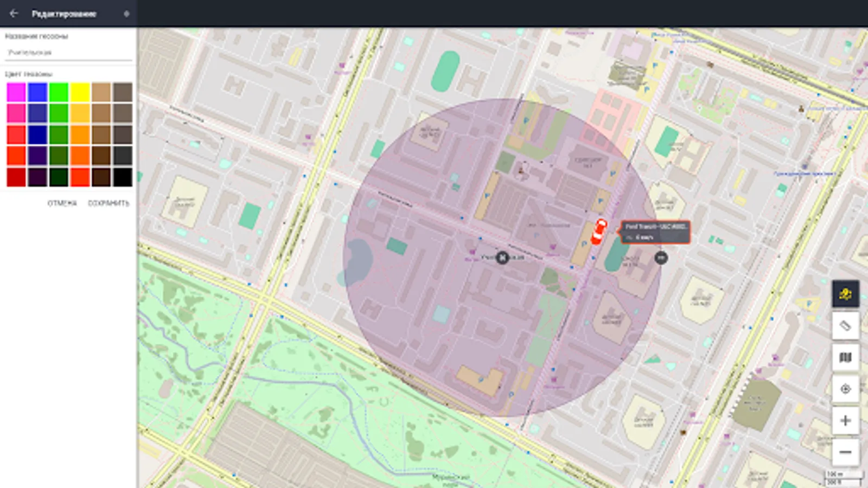Image resolution: width=868 pixels, height=488 pixels.
Task: Click ОТМЕНА to cancel editing
Action: tap(62, 203)
